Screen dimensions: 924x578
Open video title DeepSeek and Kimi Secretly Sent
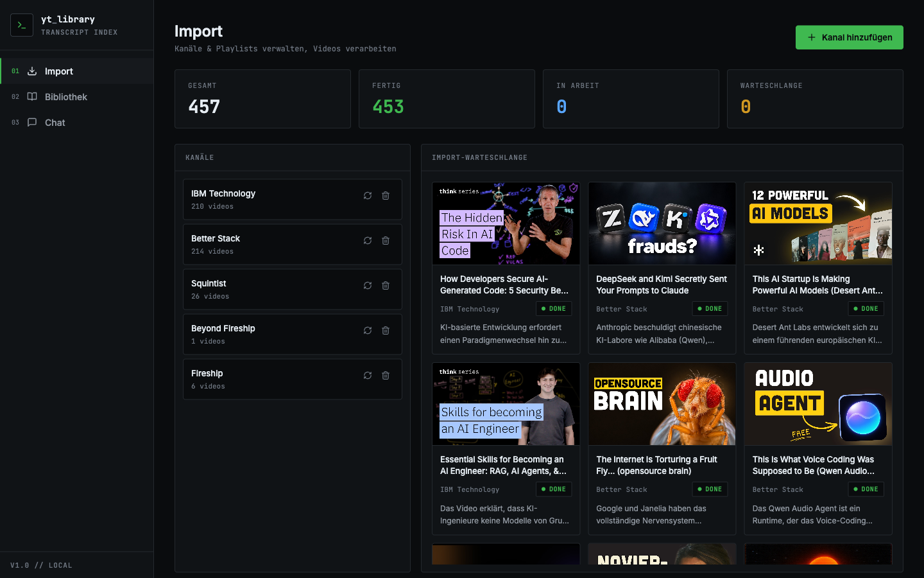pos(662,285)
